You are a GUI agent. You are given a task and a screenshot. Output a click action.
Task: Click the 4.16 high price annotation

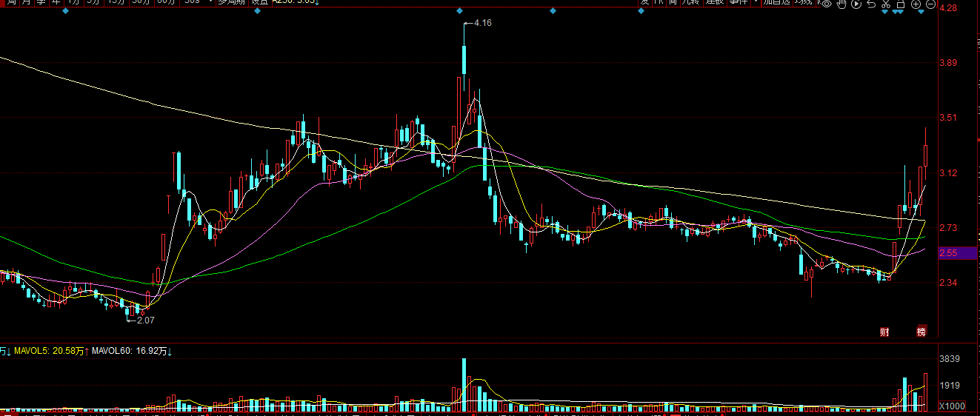coord(482,23)
